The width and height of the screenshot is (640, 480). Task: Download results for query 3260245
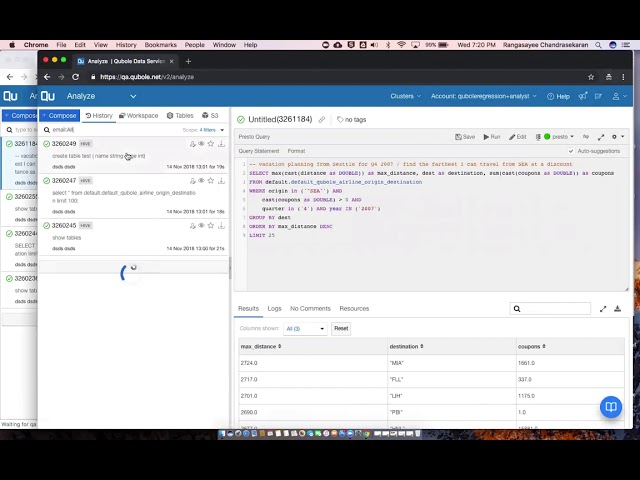[221, 225]
